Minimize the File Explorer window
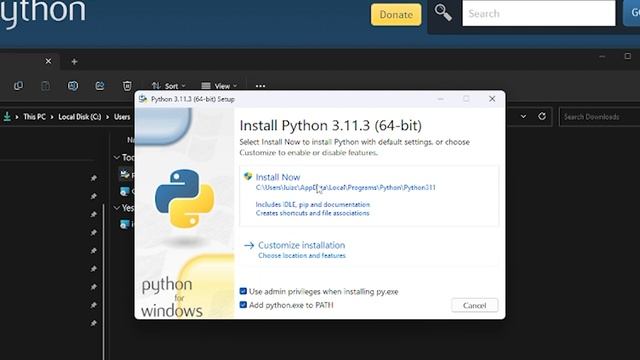The image size is (640, 360). coord(602,56)
